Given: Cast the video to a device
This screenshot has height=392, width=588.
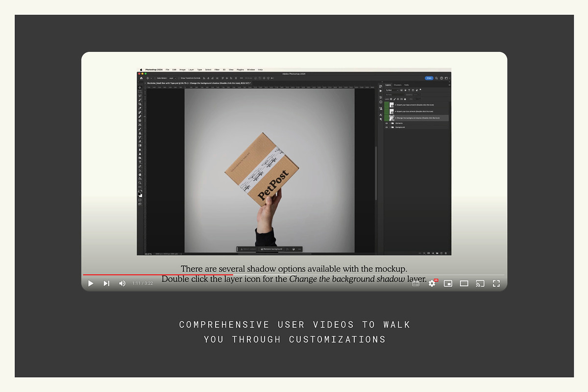Looking at the screenshot, I should (480, 283).
